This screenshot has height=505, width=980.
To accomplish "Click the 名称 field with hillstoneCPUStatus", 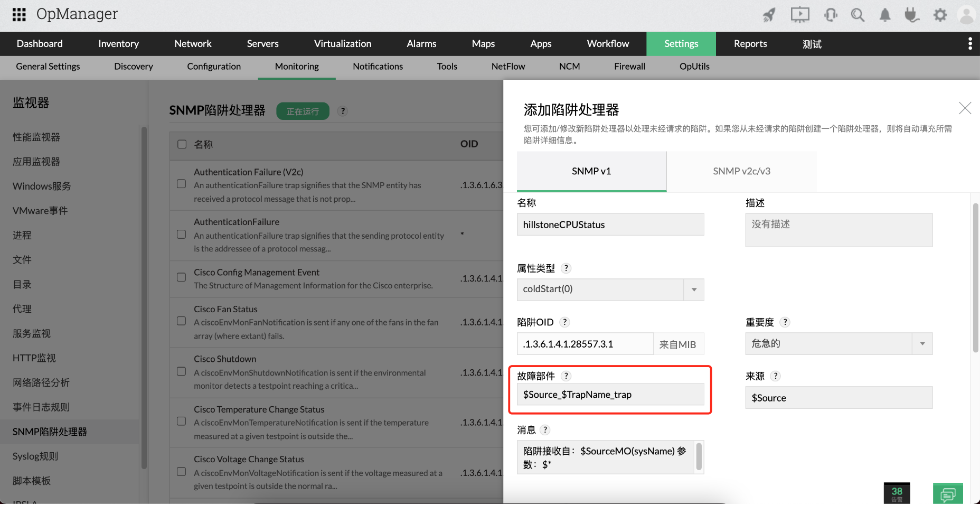I will click(x=610, y=225).
